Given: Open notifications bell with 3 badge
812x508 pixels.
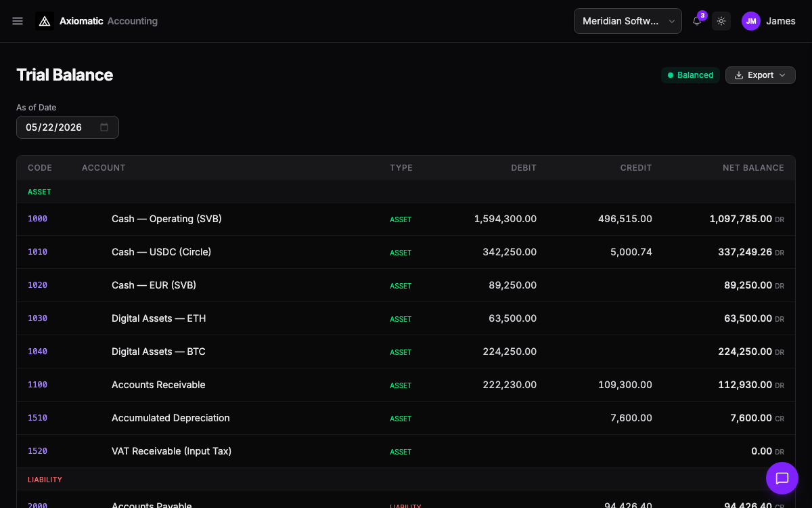Looking at the screenshot, I should 697,21.
